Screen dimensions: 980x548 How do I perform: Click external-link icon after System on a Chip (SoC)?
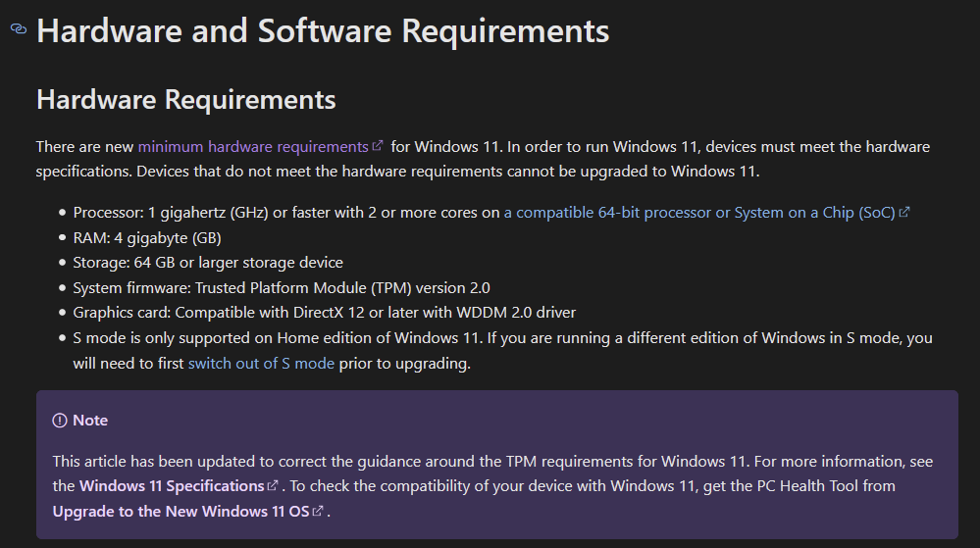point(903,213)
